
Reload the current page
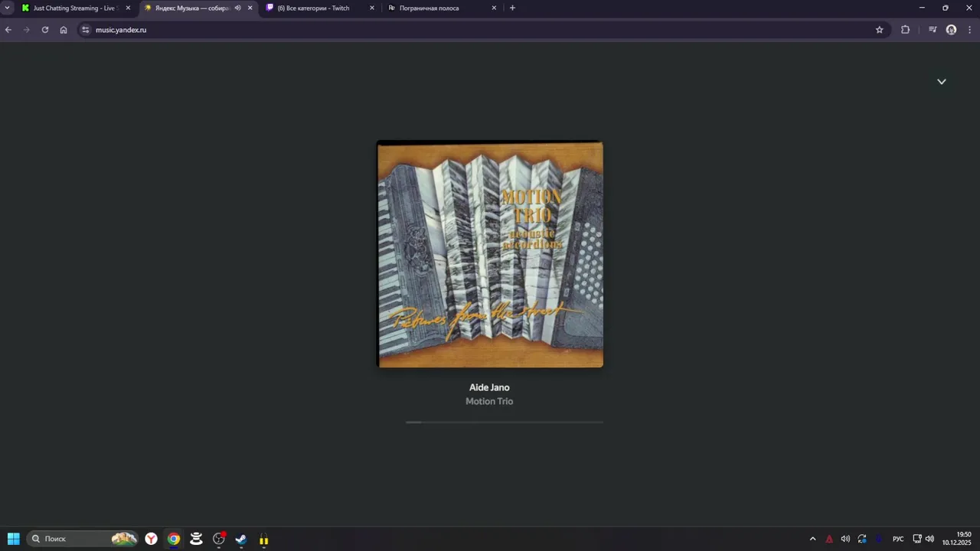pyautogui.click(x=45, y=30)
